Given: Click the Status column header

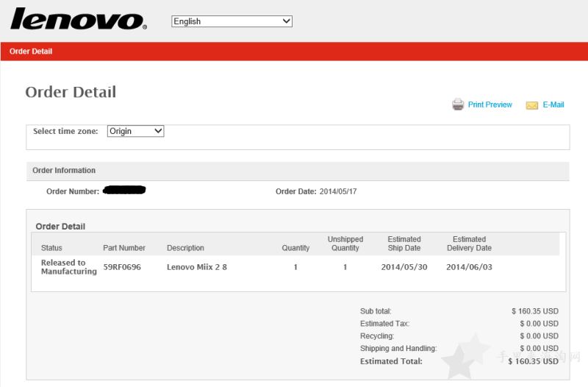Looking at the screenshot, I should pos(51,248).
